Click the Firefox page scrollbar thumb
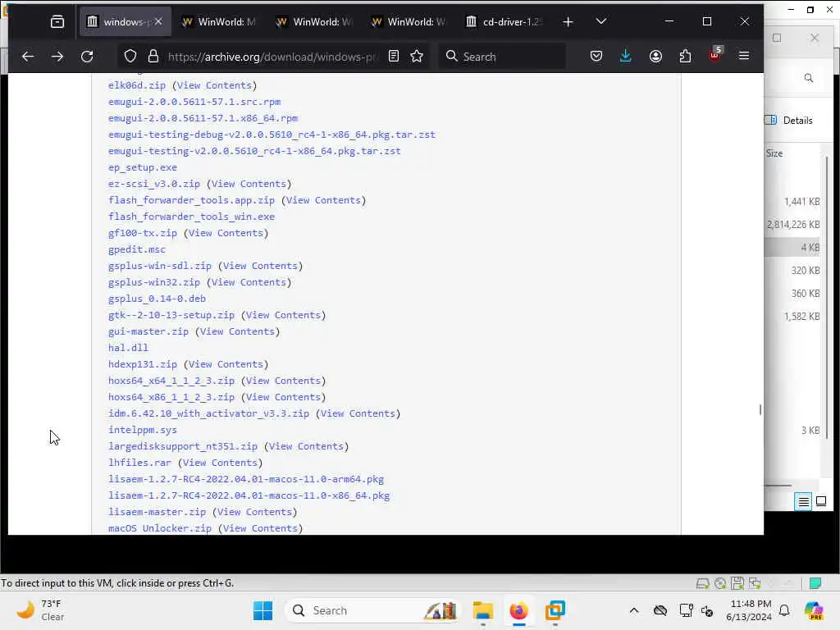Viewport: 840px width, 630px height. coord(760,409)
